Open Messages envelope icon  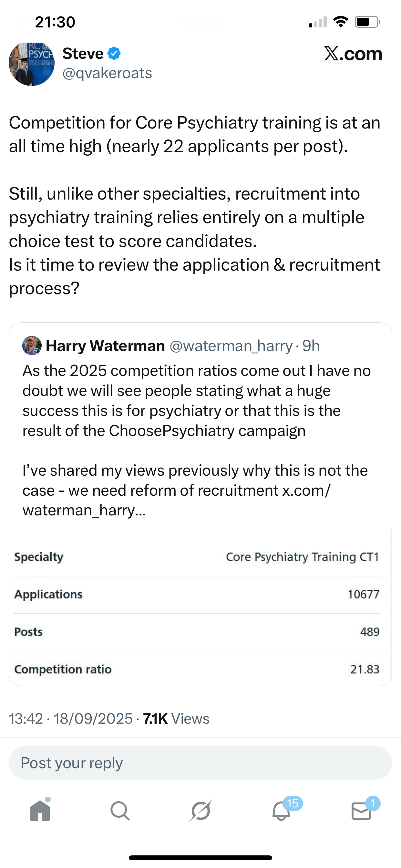tap(361, 811)
